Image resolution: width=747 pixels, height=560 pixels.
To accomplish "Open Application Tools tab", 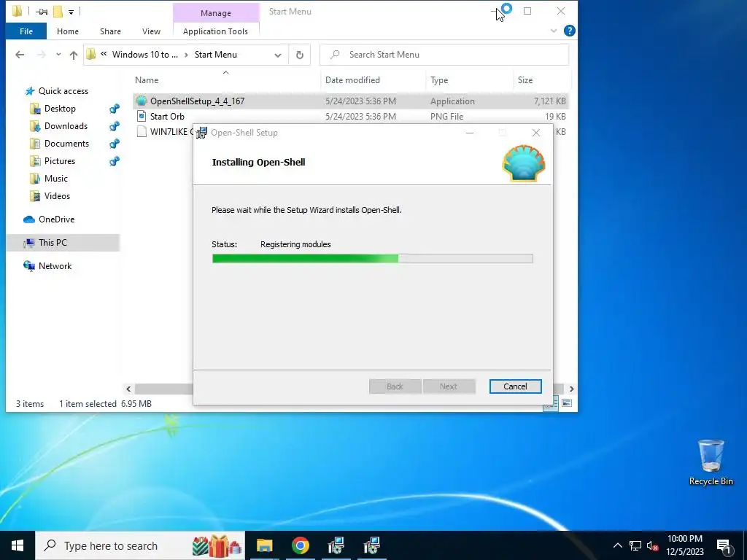I will pyautogui.click(x=215, y=31).
